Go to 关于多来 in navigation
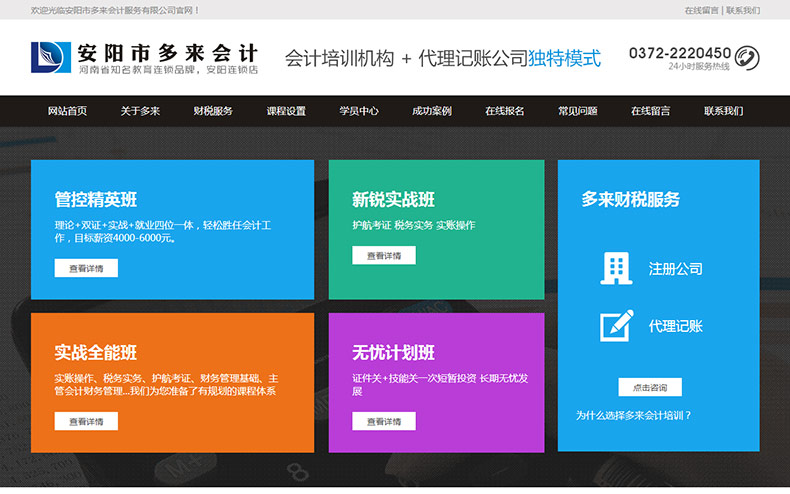 [140, 111]
